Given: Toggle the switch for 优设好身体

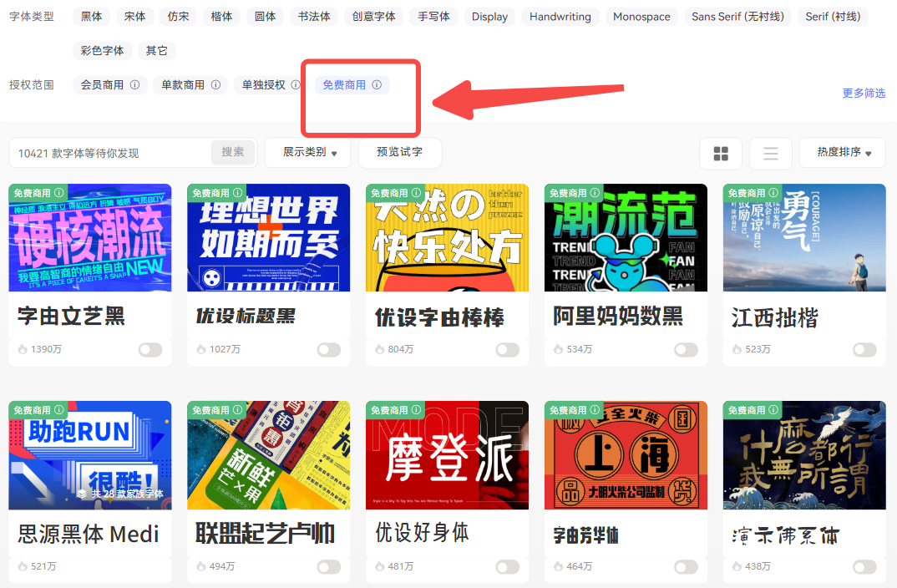Looking at the screenshot, I should click(507, 567).
